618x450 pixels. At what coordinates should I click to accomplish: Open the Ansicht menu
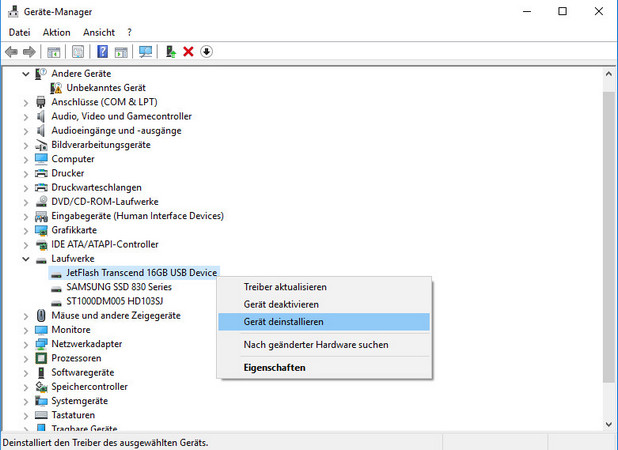(99, 32)
